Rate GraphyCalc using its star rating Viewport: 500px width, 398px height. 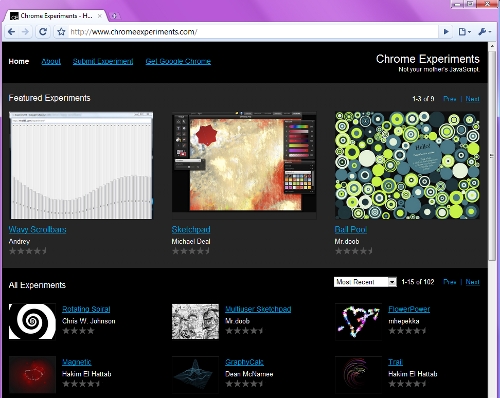[x=244, y=384]
